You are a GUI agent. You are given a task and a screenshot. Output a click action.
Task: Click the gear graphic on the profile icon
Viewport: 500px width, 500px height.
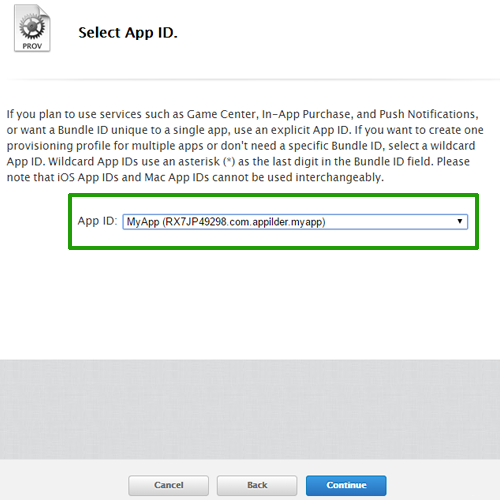[32, 27]
